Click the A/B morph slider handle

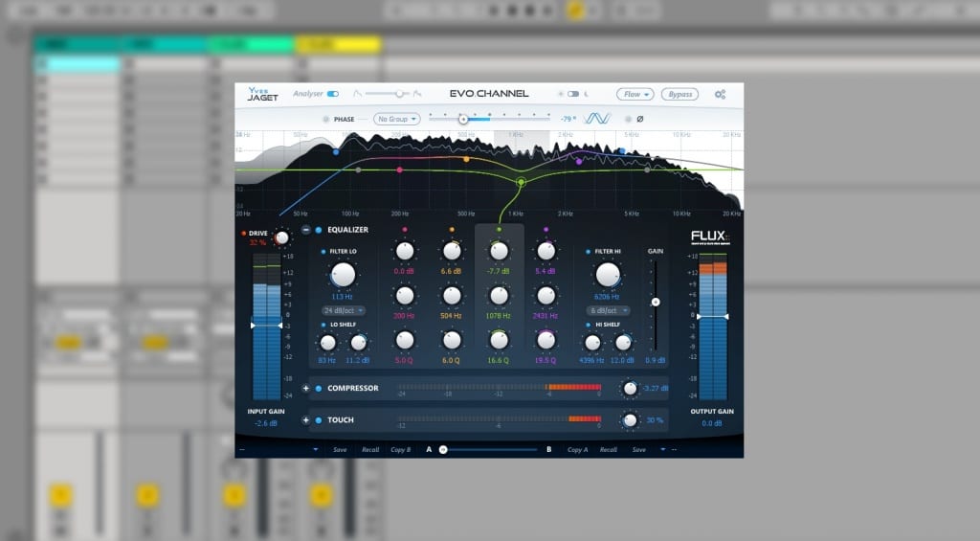[443, 450]
